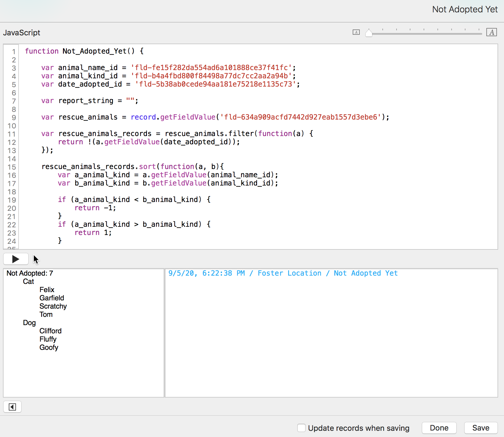Click the 'var b_animal_kind' line

click(168, 183)
